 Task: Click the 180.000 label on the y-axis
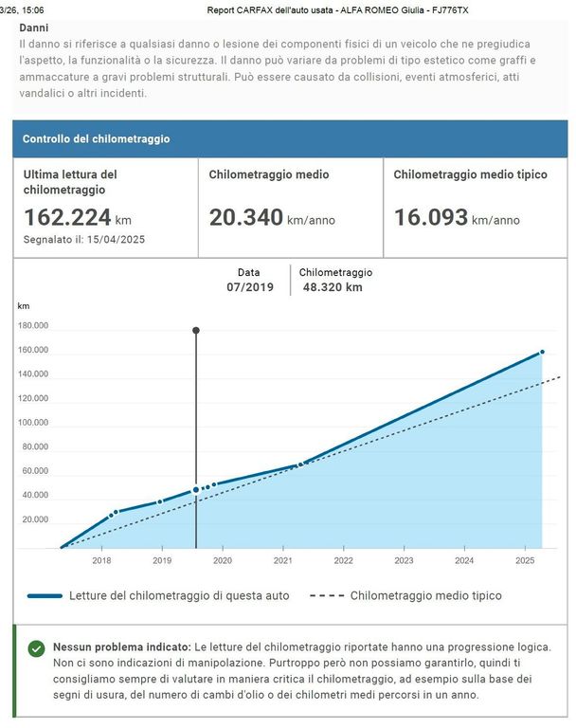point(33,326)
